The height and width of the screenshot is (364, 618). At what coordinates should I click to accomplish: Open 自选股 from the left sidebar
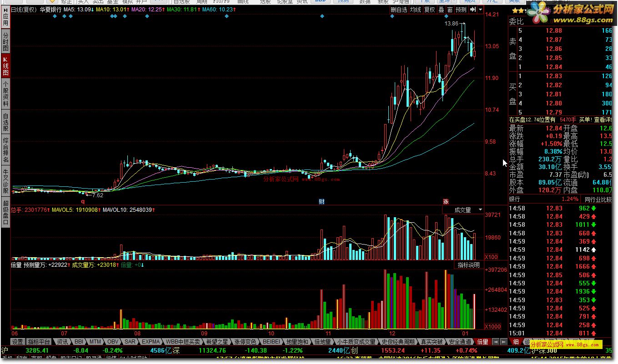pyautogui.click(x=5, y=122)
